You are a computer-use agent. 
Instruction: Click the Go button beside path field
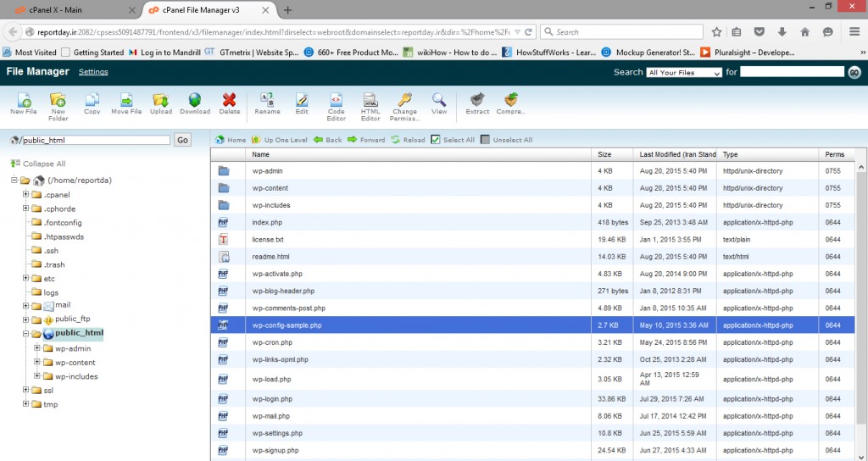pyautogui.click(x=182, y=140)
